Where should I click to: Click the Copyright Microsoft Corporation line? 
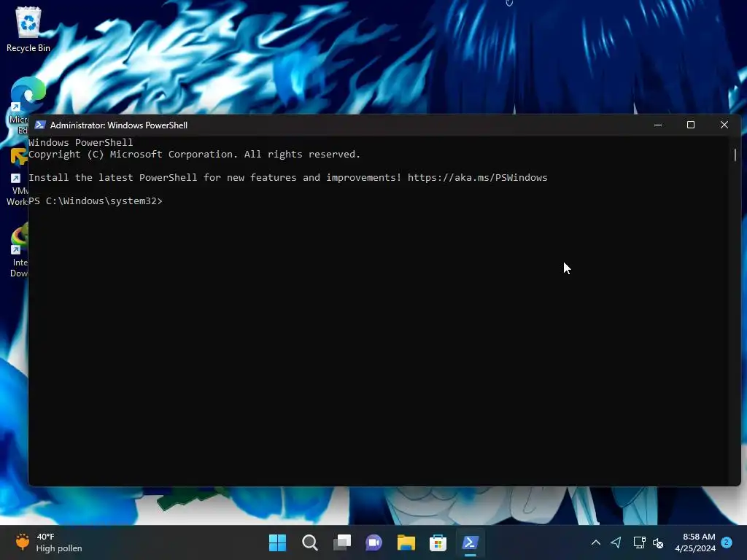pos(194,155)
